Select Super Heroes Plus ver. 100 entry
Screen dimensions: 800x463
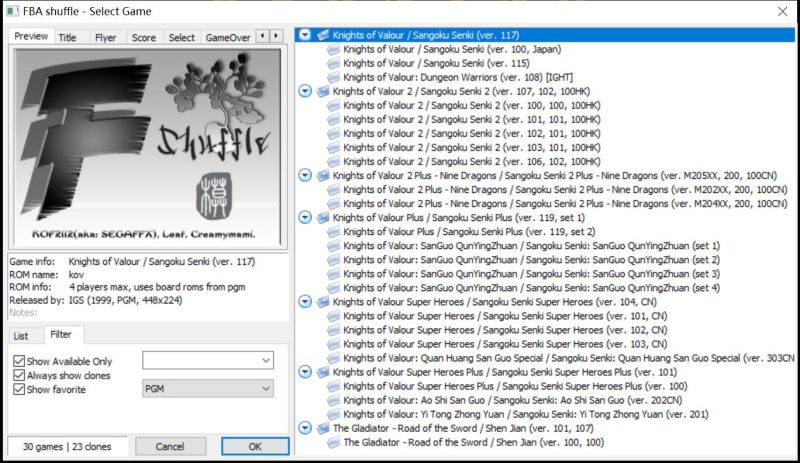click(515, 386)
